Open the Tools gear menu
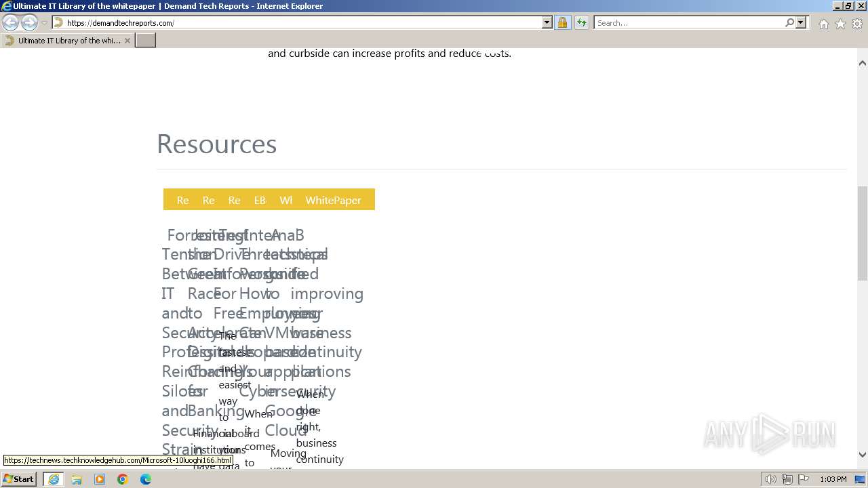This screenshot has width=868, height=488. (x=857, y=24)
